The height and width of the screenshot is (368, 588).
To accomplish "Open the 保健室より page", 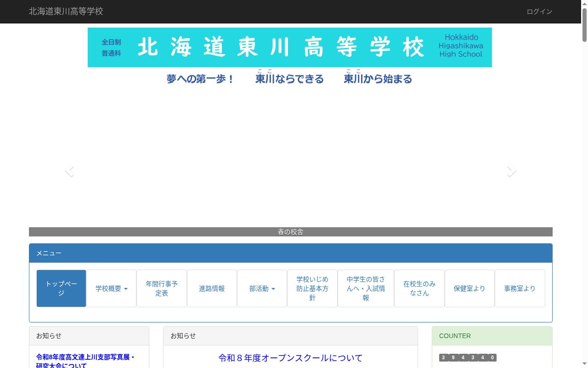I will pos(469,288).
